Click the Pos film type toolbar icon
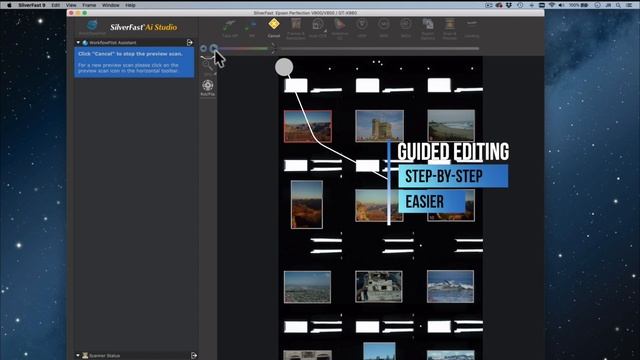640x360 pixels. point(251,26)
